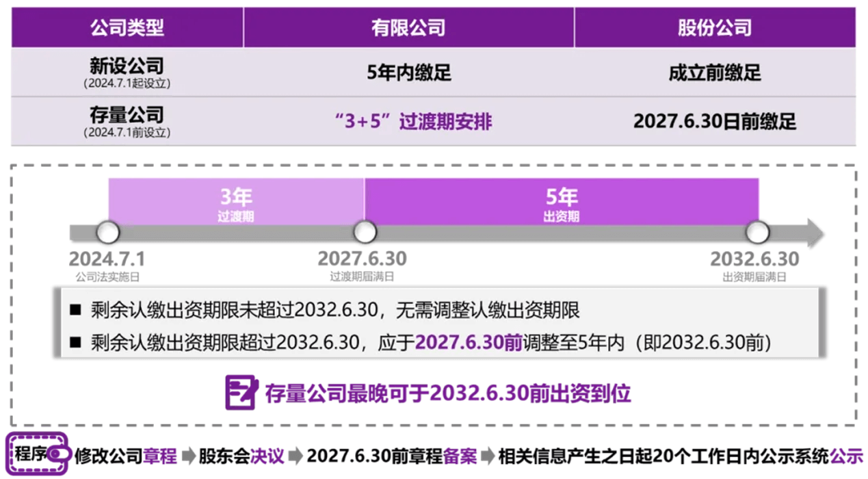Viewport: 868px width, 479px height.
Task: Click the 2027.6.30日前缴足 cell
Action: point(715,122)
